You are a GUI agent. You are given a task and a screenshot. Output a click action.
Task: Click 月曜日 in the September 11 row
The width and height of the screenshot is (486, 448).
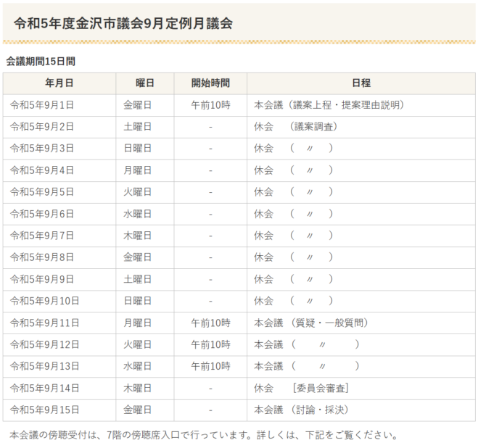[137, 323]
